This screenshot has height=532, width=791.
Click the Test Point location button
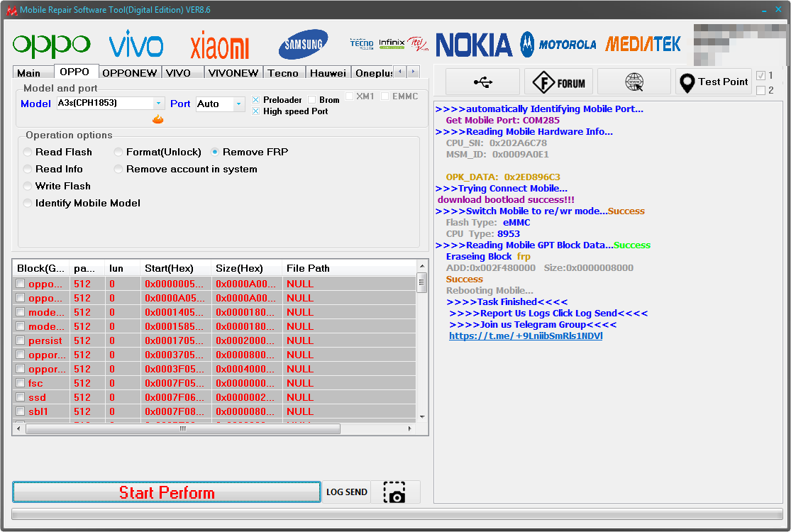(714, 82)
